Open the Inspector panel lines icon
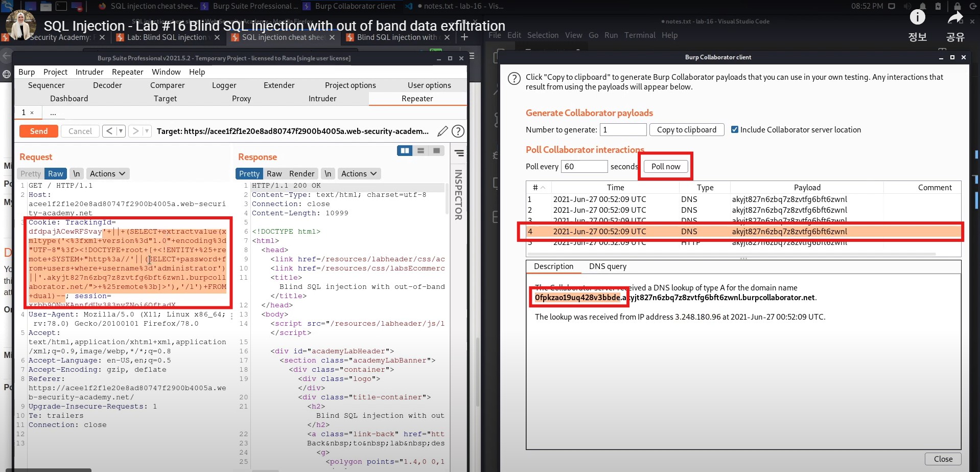The height and width of the screenshot is (472, 980). tap(459, 153)
